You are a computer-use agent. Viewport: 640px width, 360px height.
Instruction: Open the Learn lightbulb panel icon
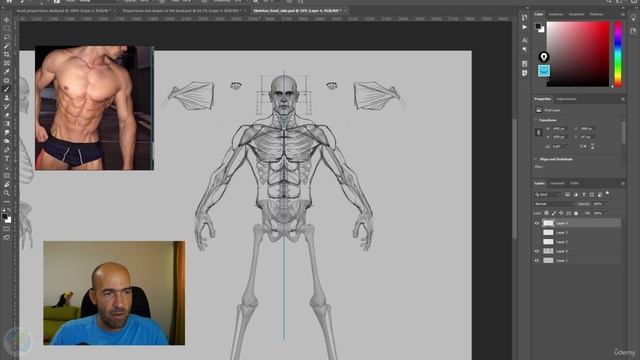click(x=633, y=17)
